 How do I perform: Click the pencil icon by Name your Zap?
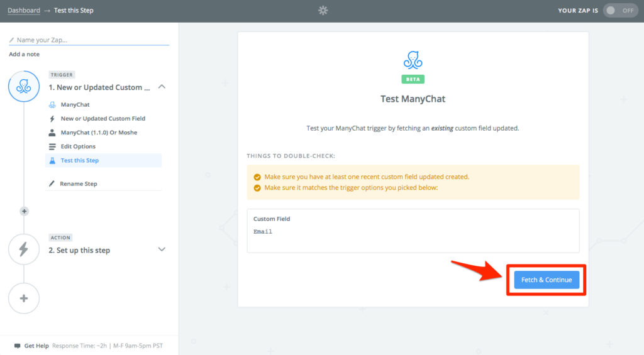click(11, 40)
